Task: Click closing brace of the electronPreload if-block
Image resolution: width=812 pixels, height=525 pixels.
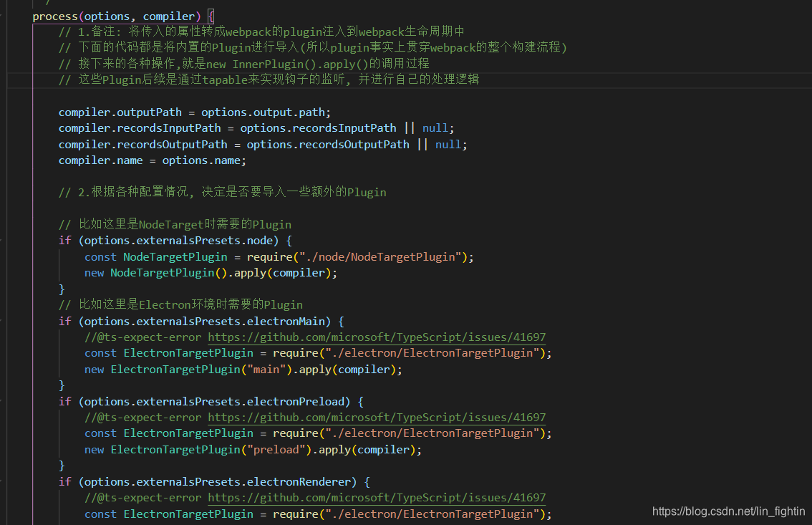Action: click(62, 466)
